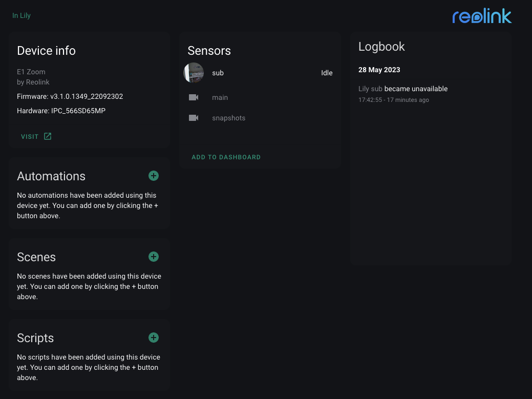Open the sub camera thumbnail image
The height and width of the screenshot is (399, 532).
[x=194, y=73]
